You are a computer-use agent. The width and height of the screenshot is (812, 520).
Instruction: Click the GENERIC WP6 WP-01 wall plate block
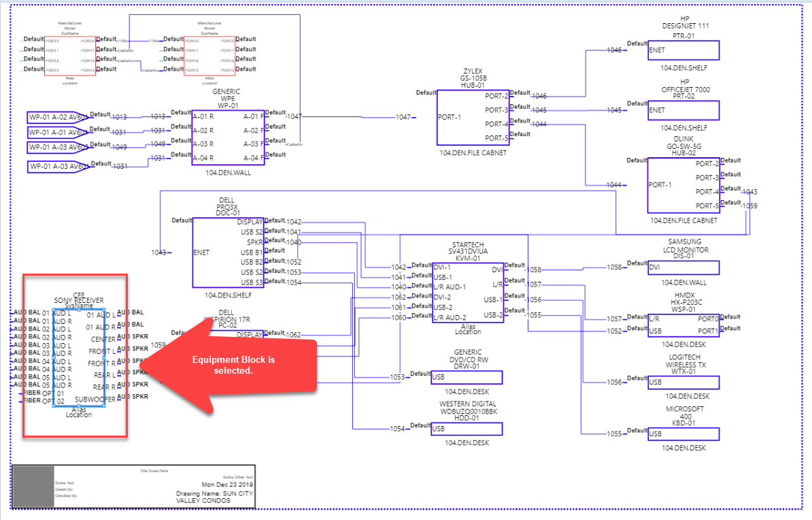click(228, 137)
